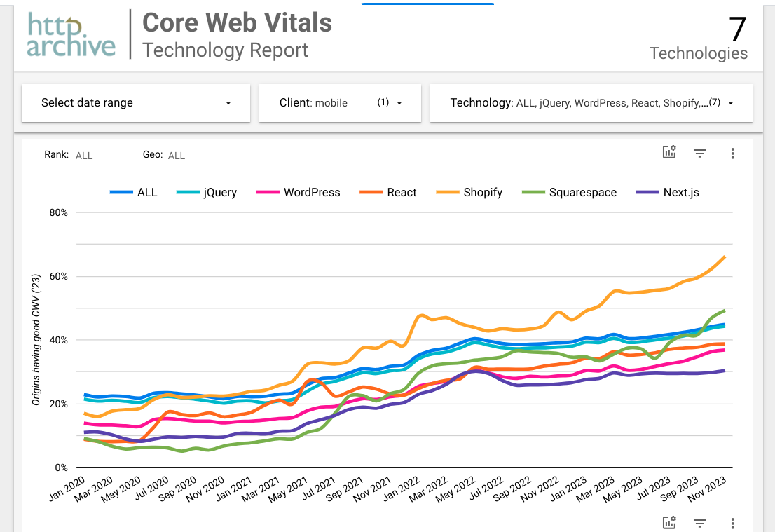Open the Client mobile dropdown

[340, 103]
